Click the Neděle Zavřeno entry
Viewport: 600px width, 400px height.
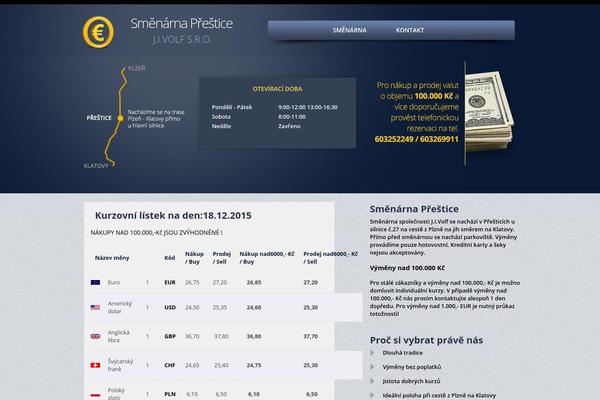[x=256, y=126]
